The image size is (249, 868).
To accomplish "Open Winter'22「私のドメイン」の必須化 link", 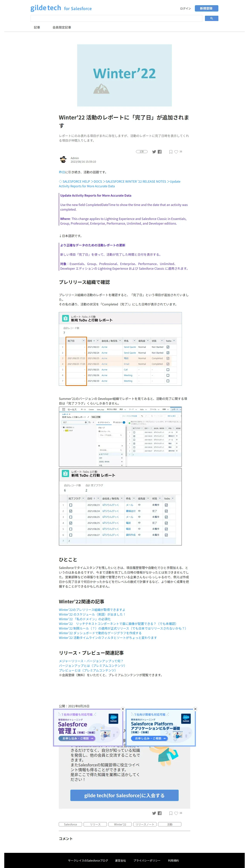I will pyautogui.click(x=85, y=619).
